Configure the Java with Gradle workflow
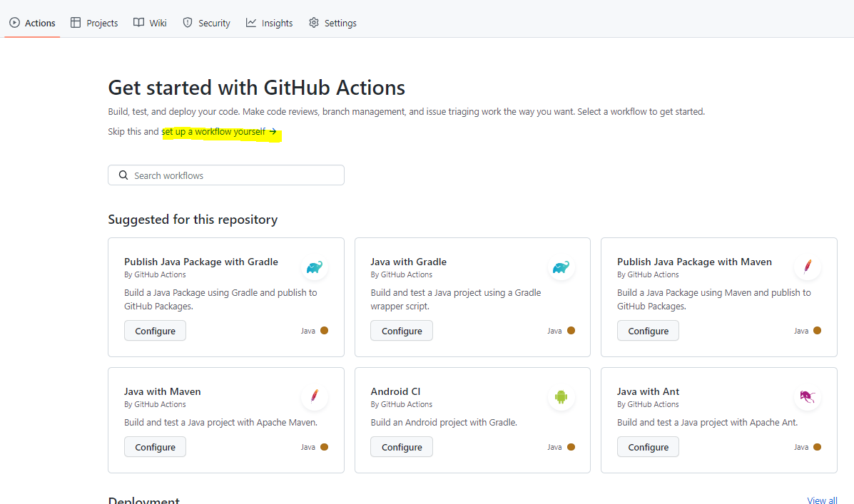The height and width of the screenshot is (504, 854). click(x=402, y=331)
